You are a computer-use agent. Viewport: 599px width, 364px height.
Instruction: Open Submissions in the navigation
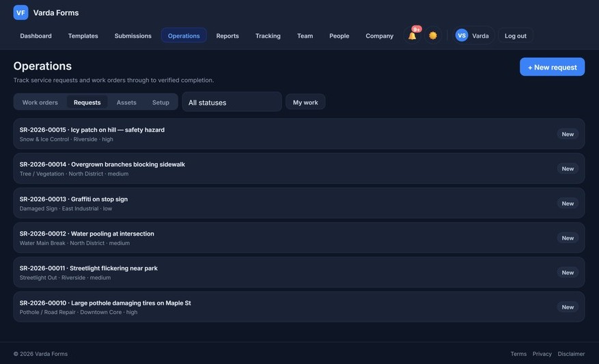(x=133, y=36)
